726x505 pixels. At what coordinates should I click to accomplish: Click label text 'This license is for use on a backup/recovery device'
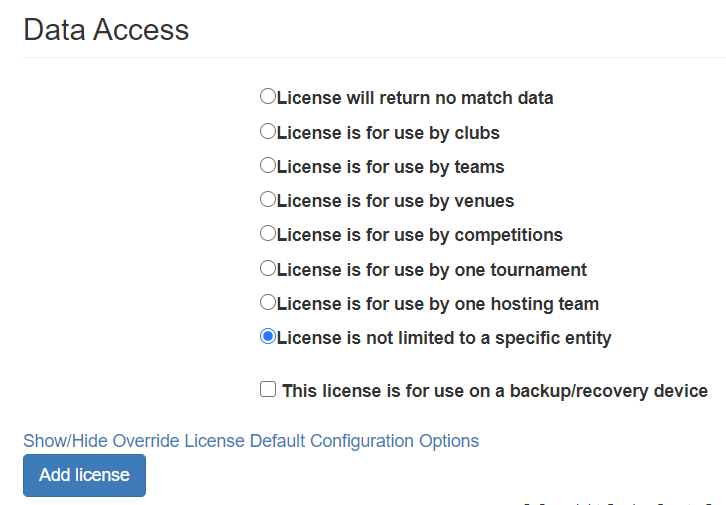click(495, 390)
